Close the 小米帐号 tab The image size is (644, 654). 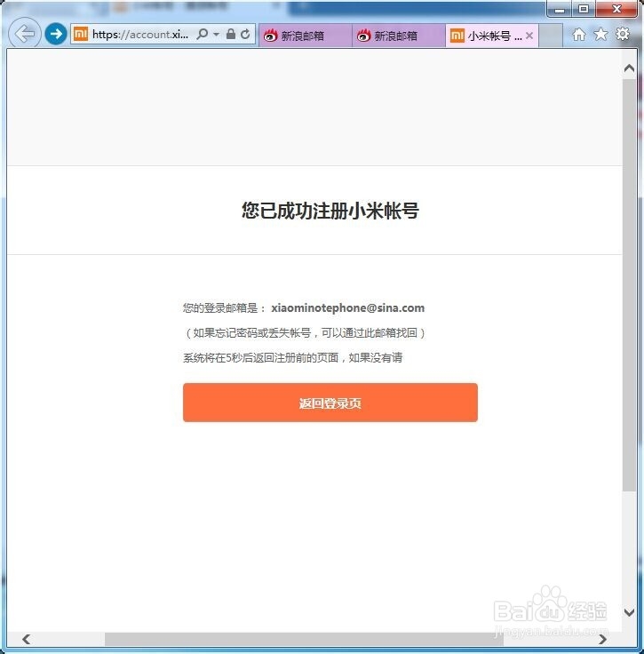pyautogui.click(x=529, y=36)
